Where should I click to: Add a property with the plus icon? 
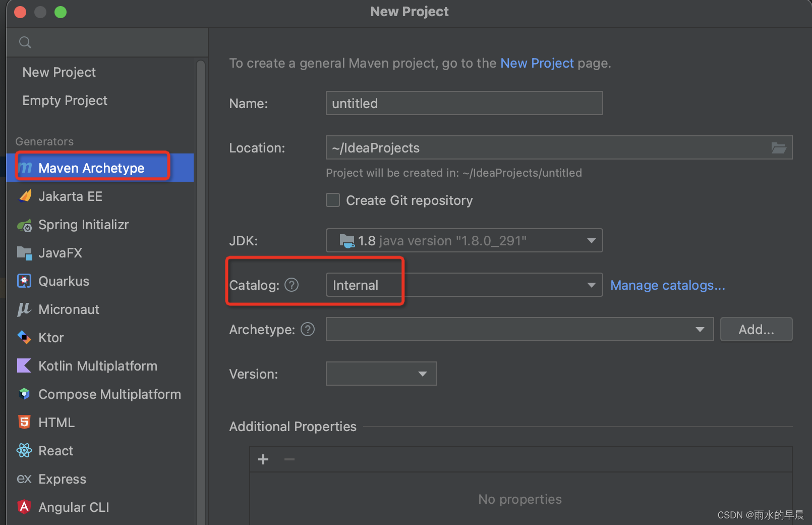pyautogui.click(x=263, y=459)
